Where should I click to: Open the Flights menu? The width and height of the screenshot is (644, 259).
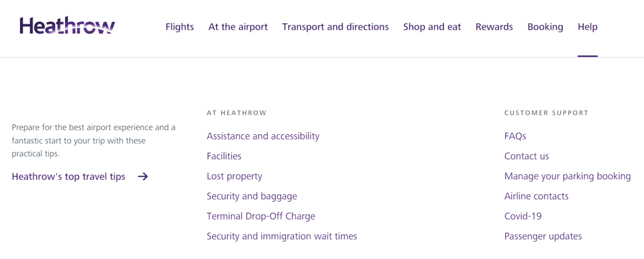179,27
